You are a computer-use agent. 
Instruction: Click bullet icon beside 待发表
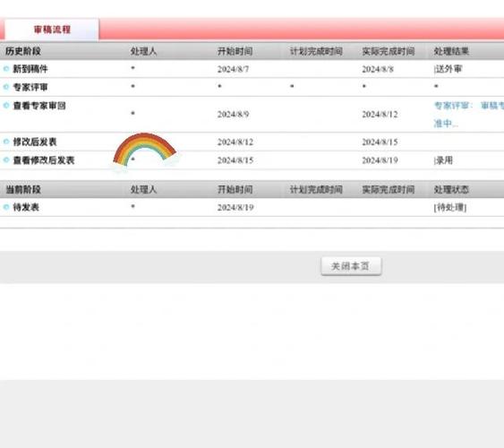6,207
